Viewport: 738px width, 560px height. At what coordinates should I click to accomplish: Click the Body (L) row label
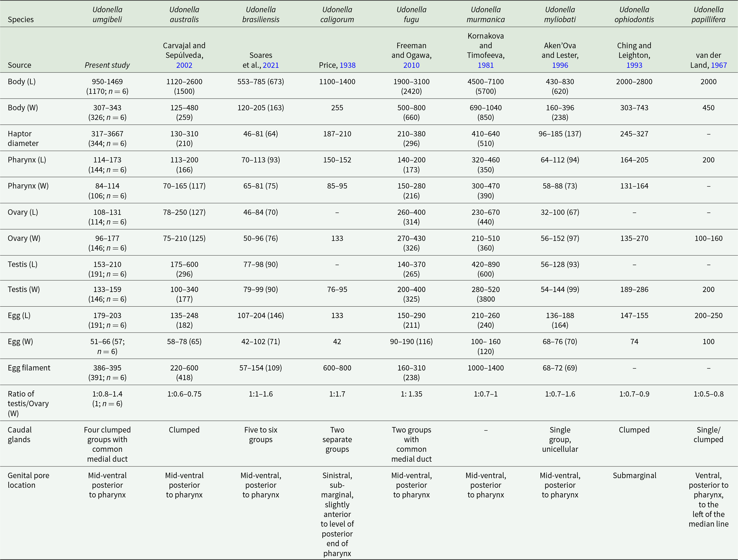22,81
